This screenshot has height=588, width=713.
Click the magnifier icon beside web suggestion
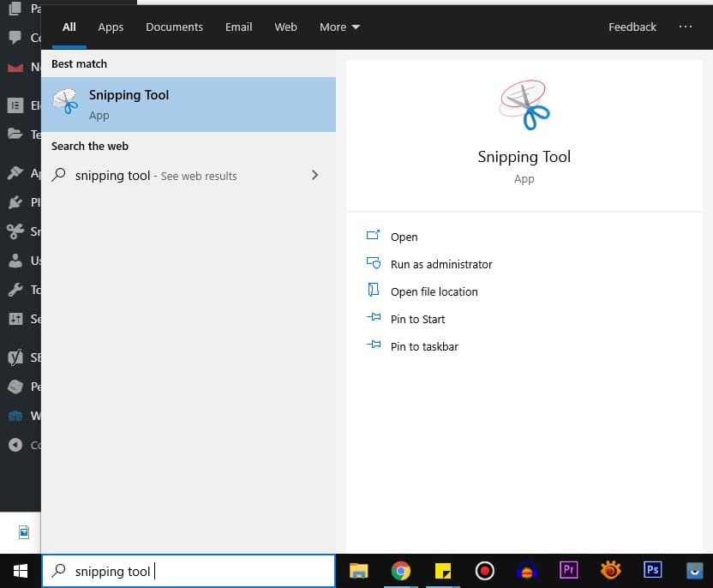[x=58, y=175]
